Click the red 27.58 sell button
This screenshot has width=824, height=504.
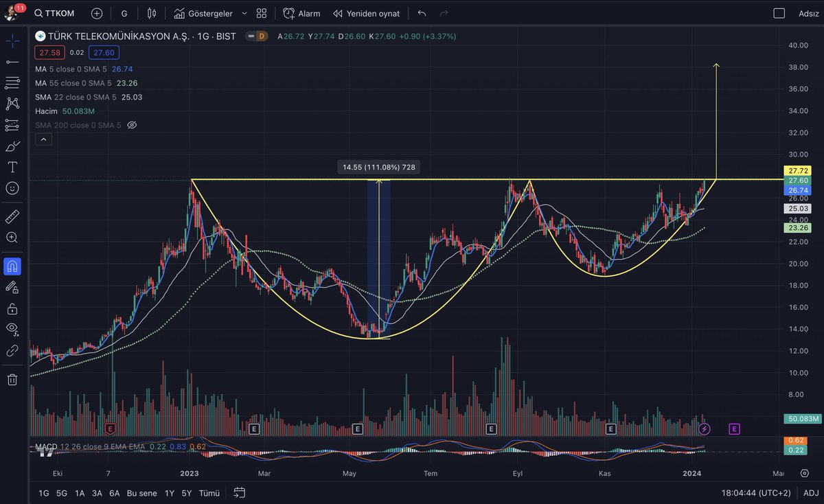pos(49,52)
